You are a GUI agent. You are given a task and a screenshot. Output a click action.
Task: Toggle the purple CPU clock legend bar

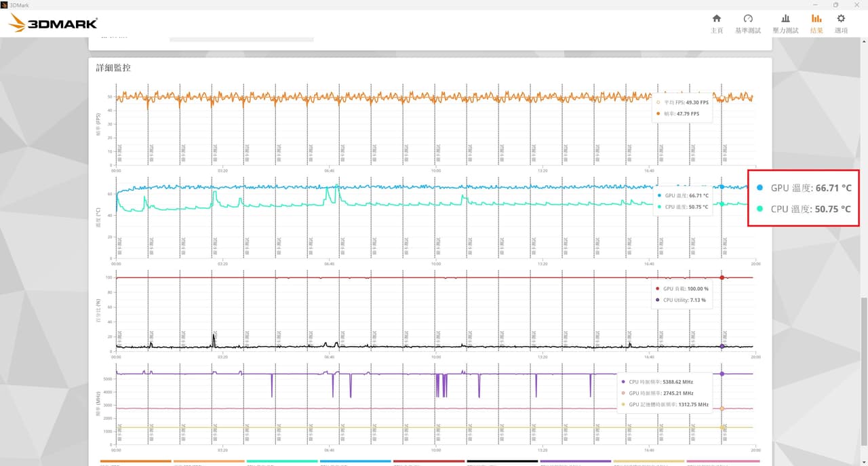pos(575,461)
